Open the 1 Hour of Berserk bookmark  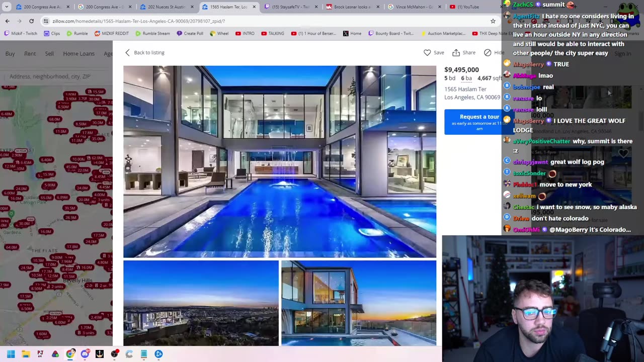(314, 34)
